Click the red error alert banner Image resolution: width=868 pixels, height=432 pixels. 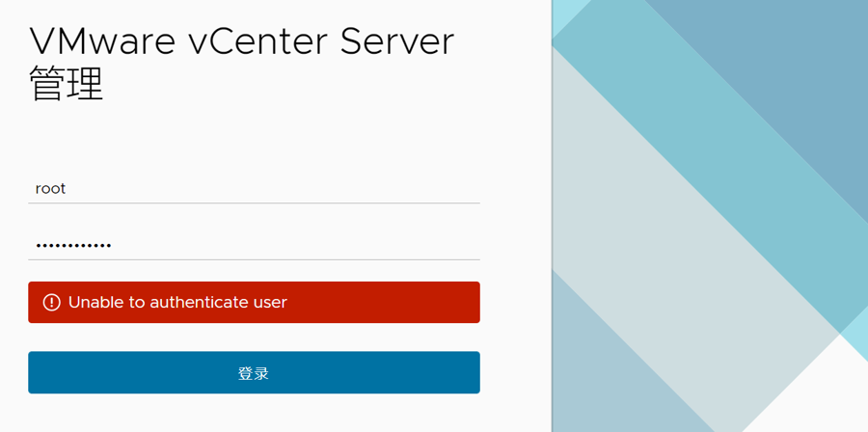coord(386,303)
